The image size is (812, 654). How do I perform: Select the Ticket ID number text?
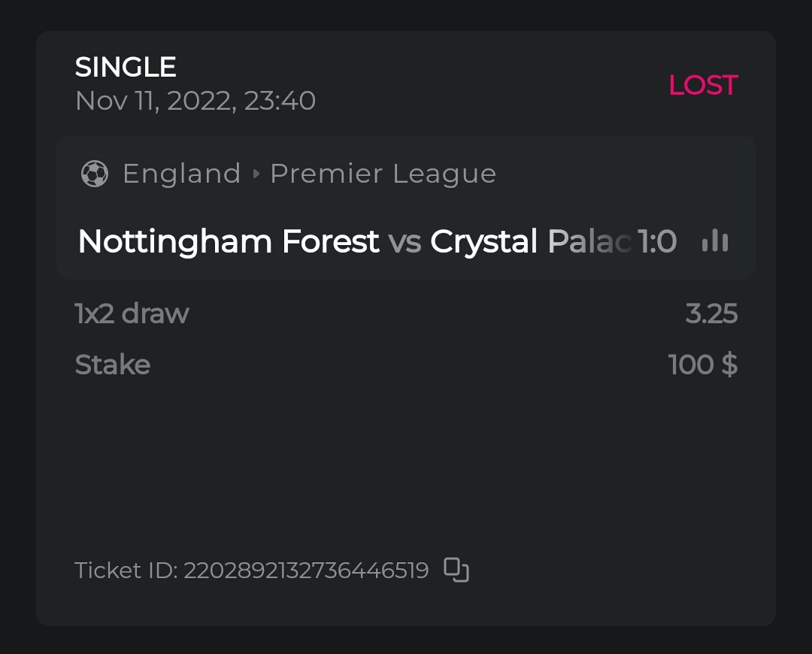click(x=306, y=571)
